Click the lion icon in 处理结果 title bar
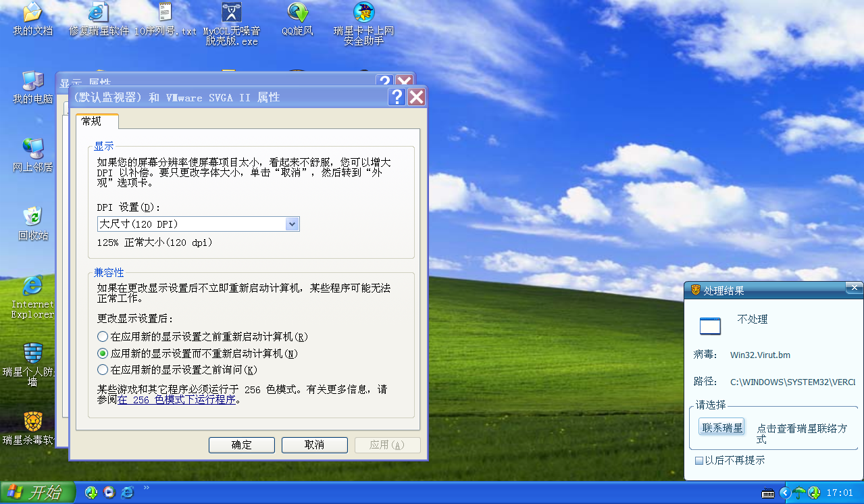 coord(695,290)
